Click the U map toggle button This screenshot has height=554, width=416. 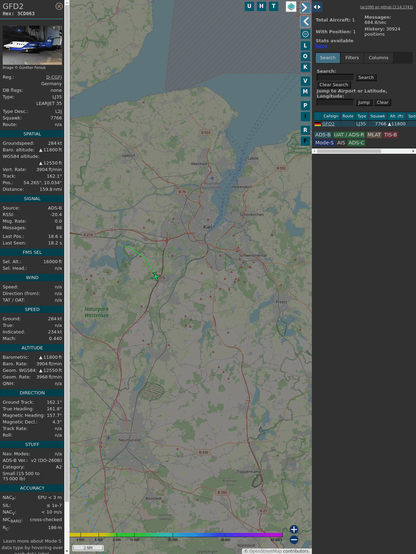pyautogui.click(x=249, y=6)
